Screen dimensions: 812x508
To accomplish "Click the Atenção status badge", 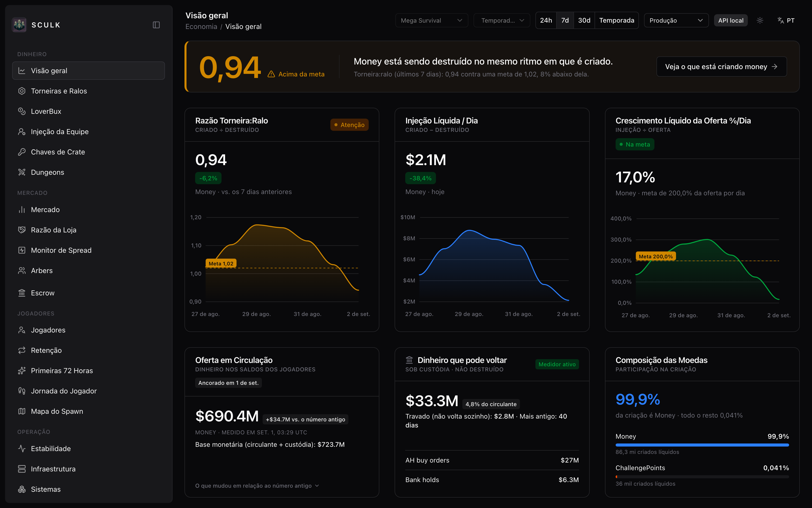I will tap(349, 125).
